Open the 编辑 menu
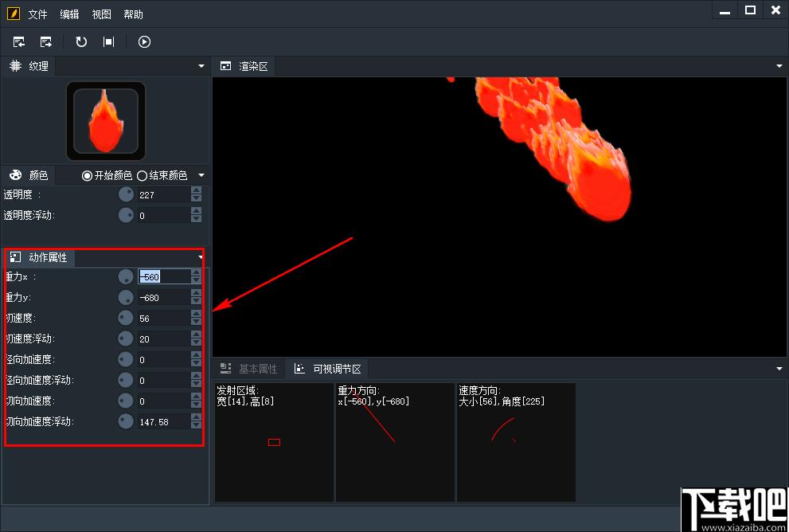Viewport: 789px width, 532px height. (69, 14)
